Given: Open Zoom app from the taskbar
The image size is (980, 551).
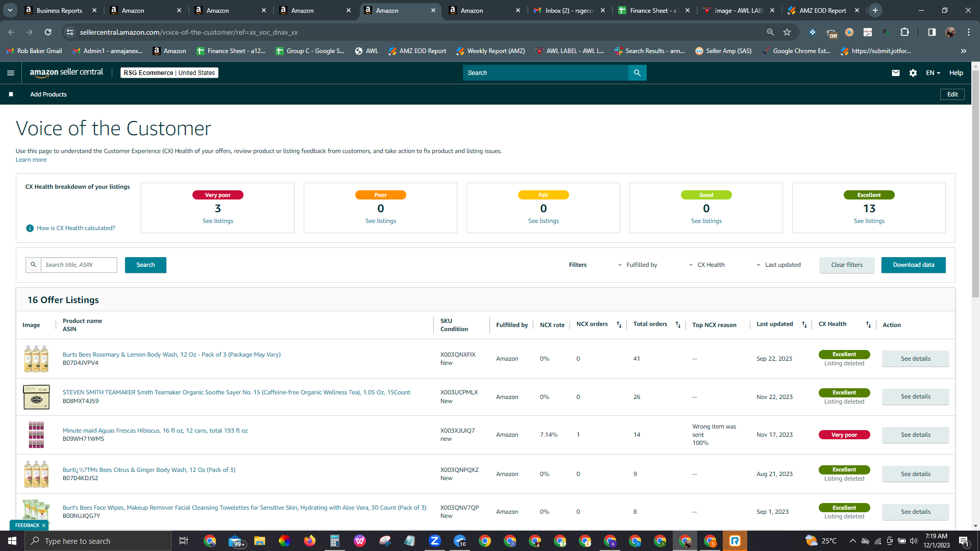Looking at the screenshot, I should coord(435,541).
